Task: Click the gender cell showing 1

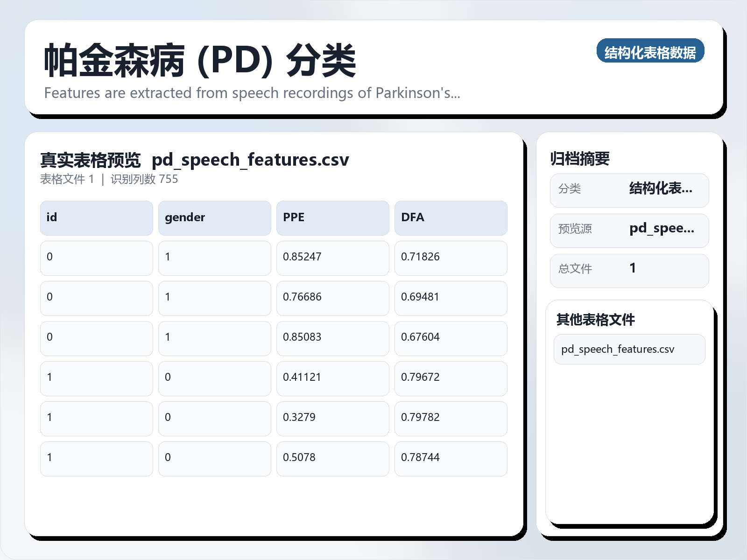Action: click(x=214, y=258)
